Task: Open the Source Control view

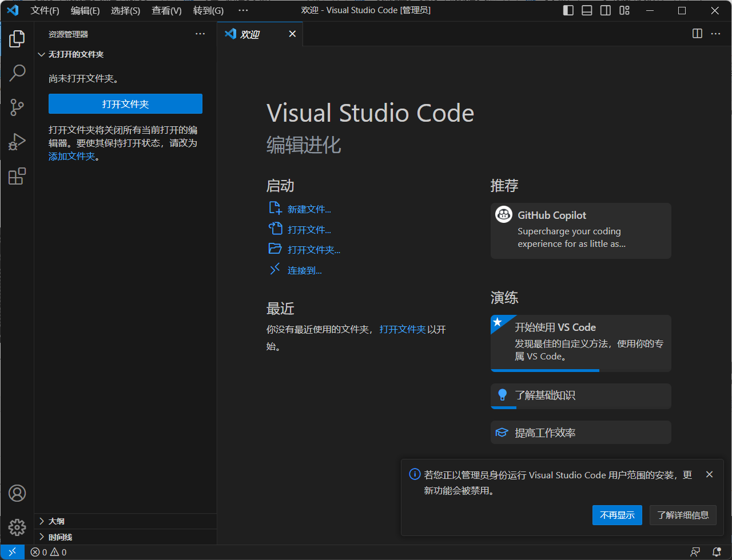Action: (17, 107)
